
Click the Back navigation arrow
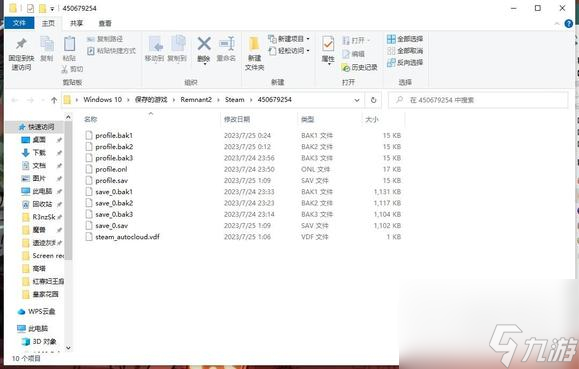tap(14, 100)
